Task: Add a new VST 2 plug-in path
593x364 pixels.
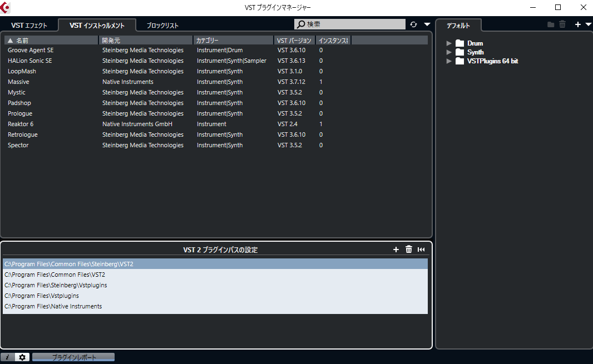Action: point(396,250)
